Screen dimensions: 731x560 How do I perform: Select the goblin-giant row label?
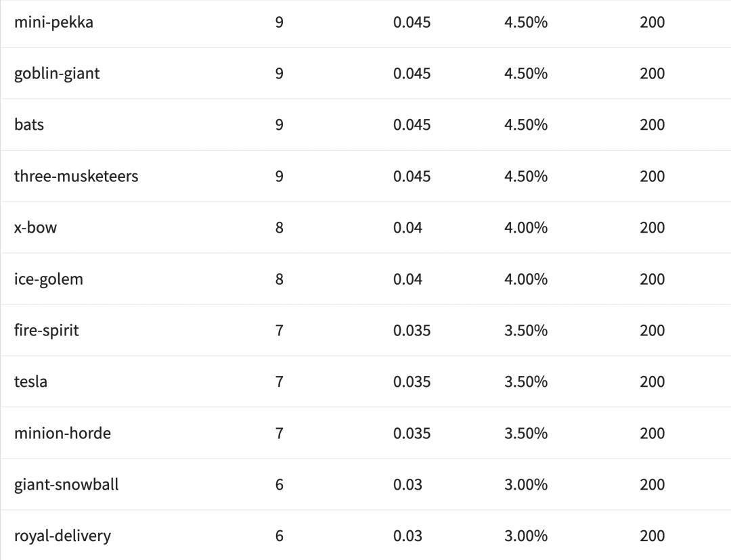tap(57, 74)
